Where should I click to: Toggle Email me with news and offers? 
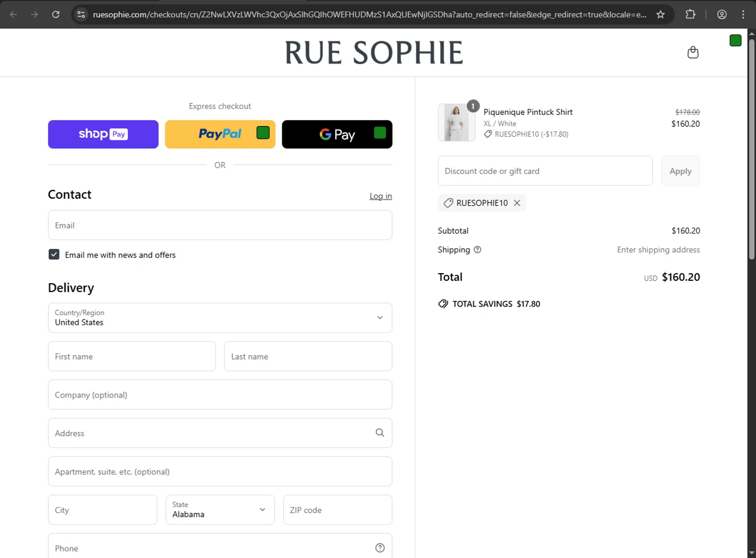(x=54, y=255)
